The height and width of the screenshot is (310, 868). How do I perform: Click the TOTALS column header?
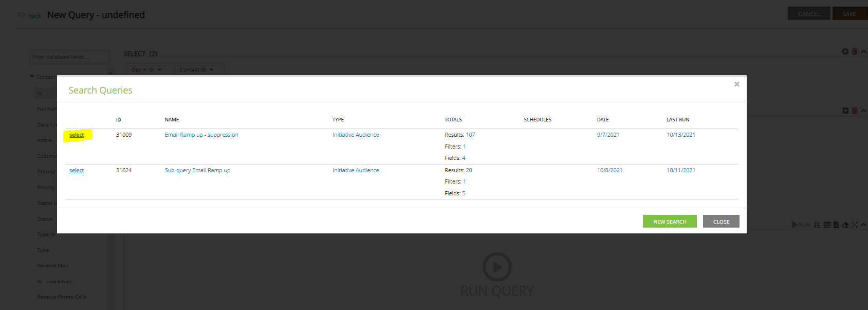coord(453,120)
